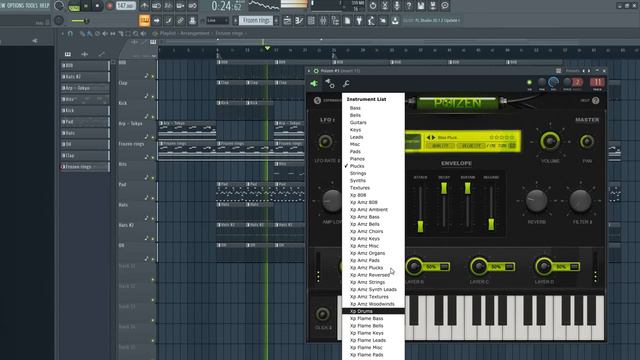This screenshot has height=360, width=640.
Task: Toggle the green plugin enable LED
Action: pyautogui.click(x=529, y=82)
